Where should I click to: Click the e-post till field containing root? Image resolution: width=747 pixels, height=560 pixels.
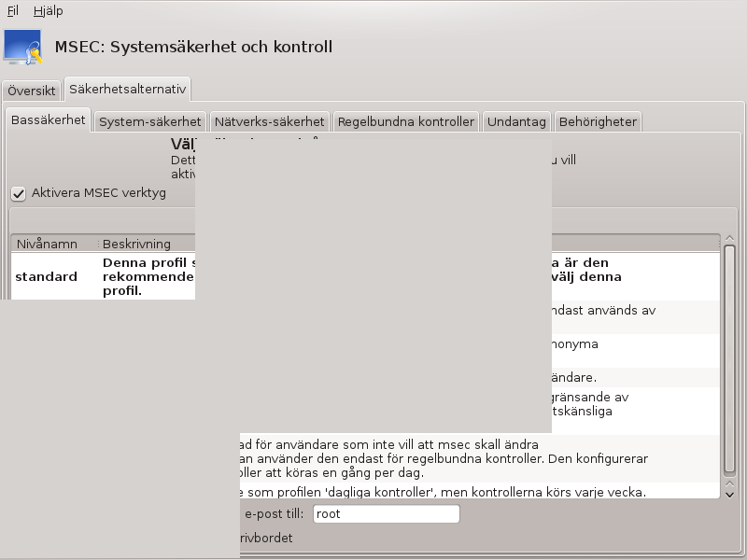click(387, 514)
